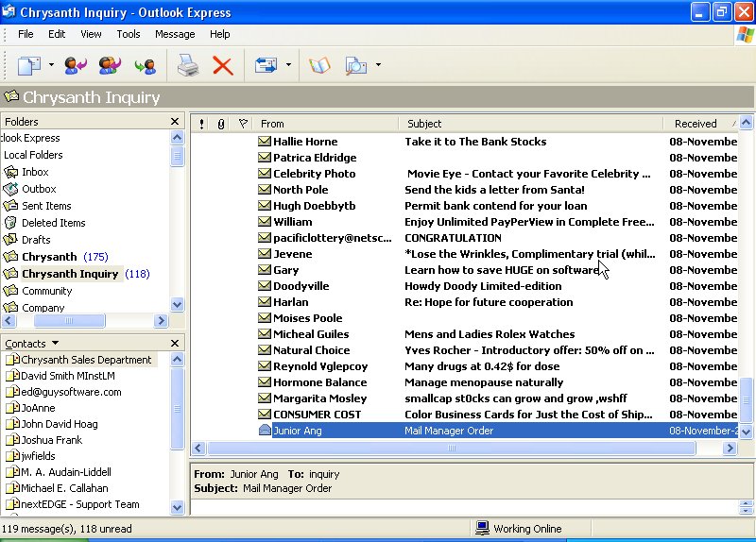Click the Send/Receive toolbar icon
The width and height of the screenshot is (756, 542).
265,65
